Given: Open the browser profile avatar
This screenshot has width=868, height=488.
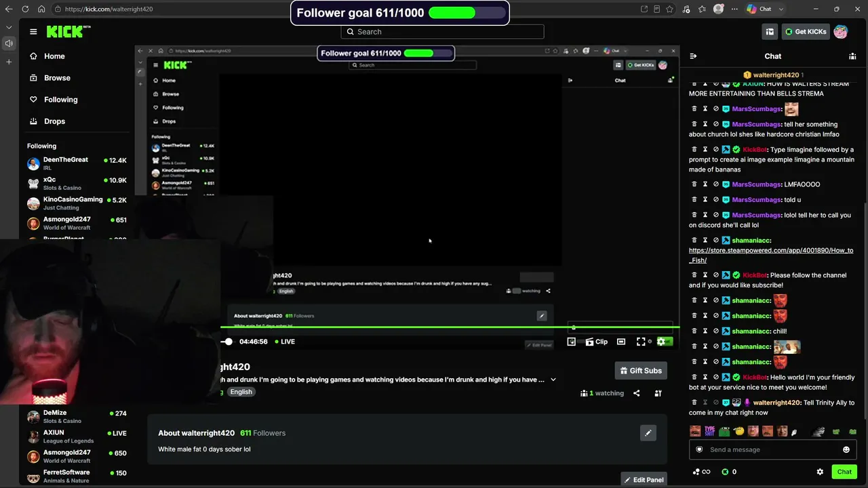Looking at the screenshot, I should pyautogui.click(x=719, y=9).
